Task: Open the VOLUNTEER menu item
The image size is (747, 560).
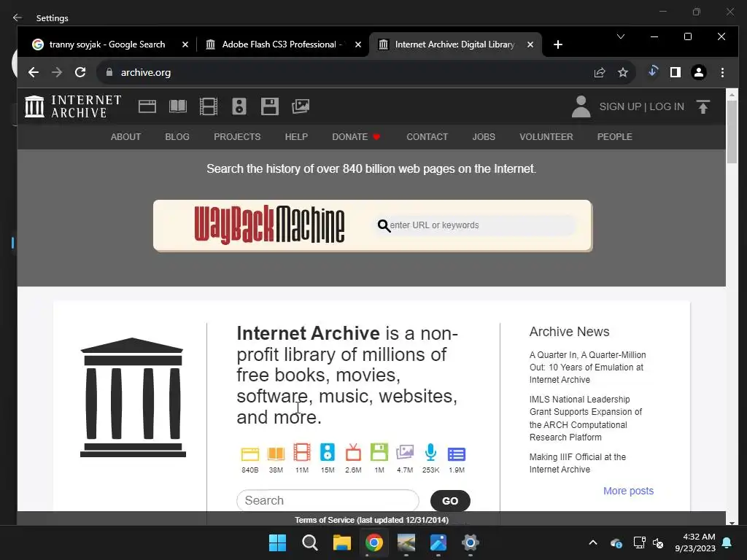Action: (546, 136)
